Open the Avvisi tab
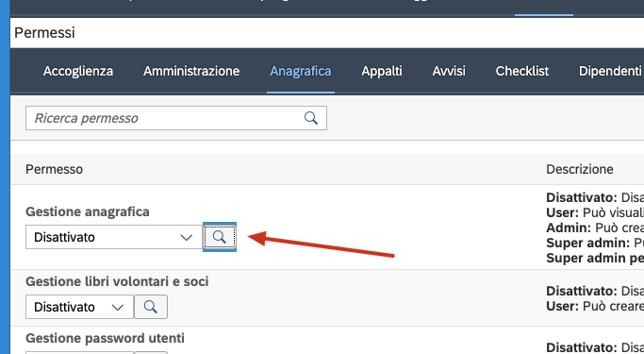Image resolution: width=644 pixels, height=354 pixels. pyautogui.click(x=449, y=71)
